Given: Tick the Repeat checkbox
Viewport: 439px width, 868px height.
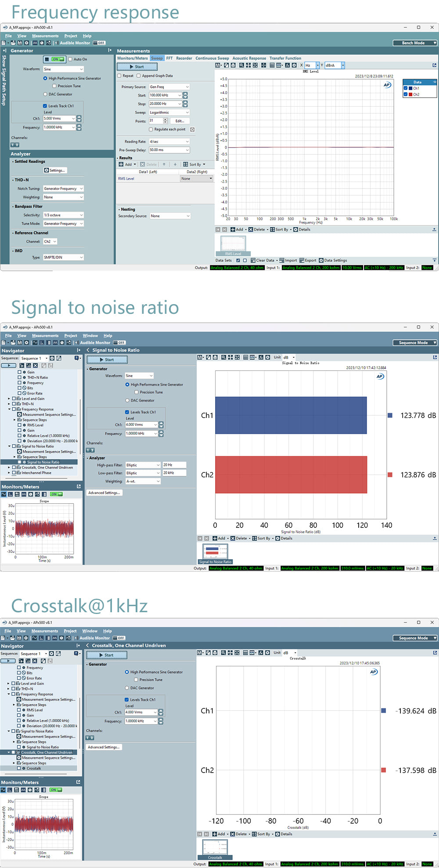Looking at the screenshot, I should coord(119,76).
